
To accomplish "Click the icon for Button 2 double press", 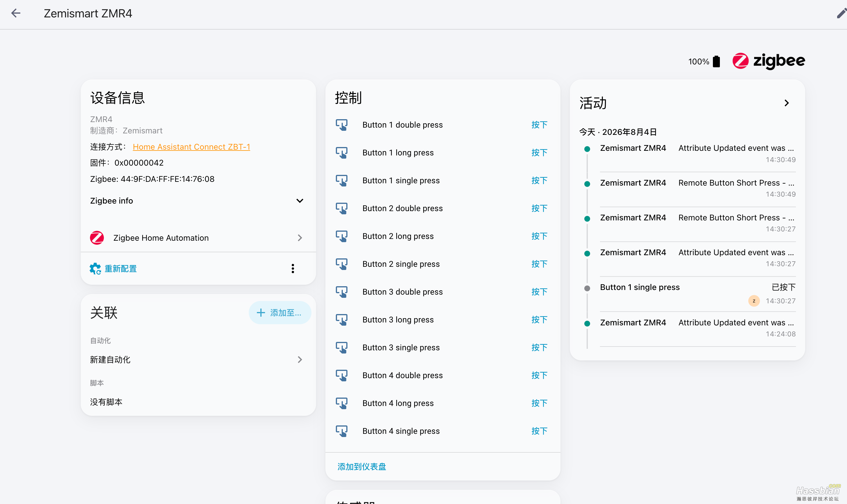I will (x=342, y=208).
